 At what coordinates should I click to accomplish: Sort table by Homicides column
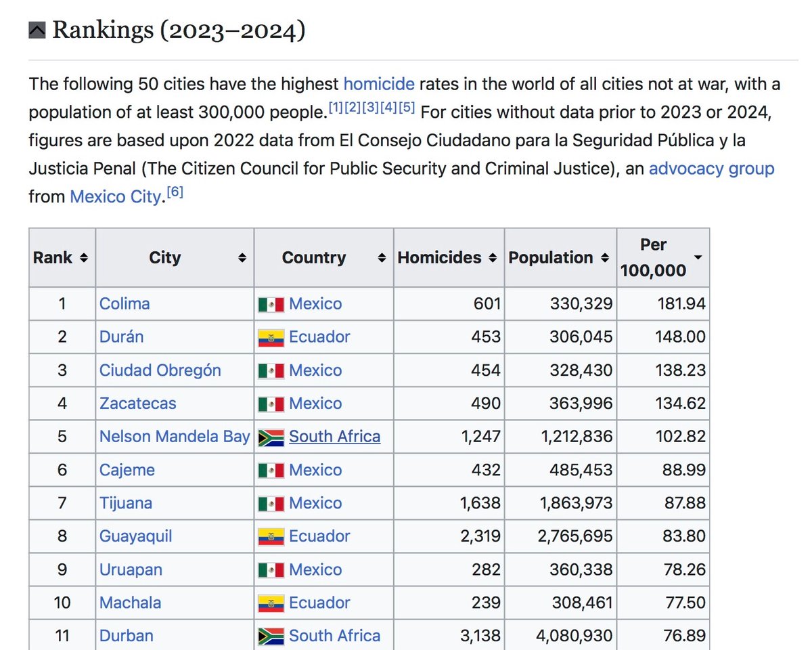[493, 258]
